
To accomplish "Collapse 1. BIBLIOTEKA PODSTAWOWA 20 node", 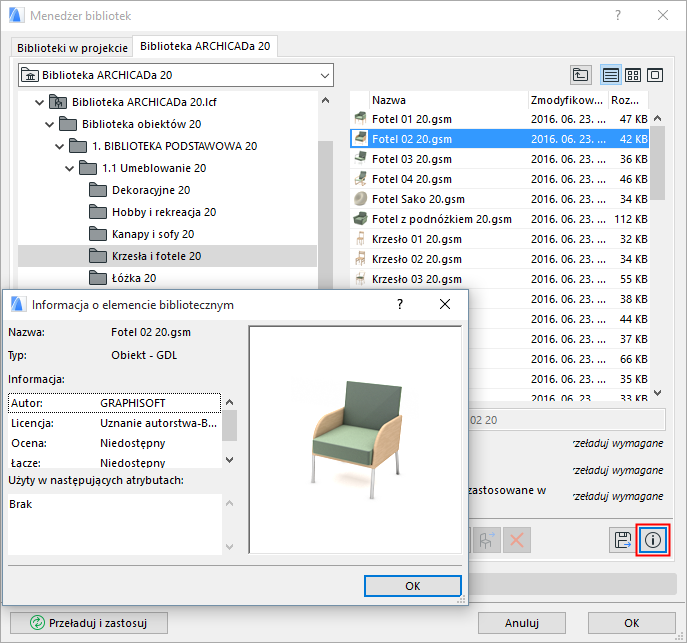I will click(x=60, y=146).
